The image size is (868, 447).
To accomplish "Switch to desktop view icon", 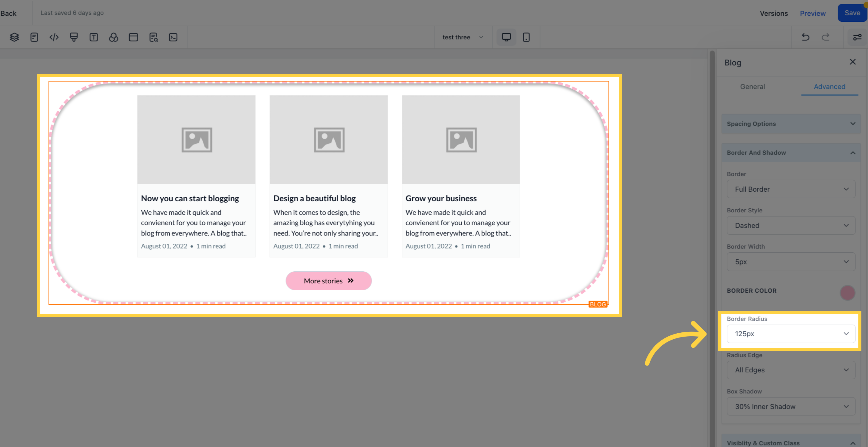I will [x=506, y=37].
